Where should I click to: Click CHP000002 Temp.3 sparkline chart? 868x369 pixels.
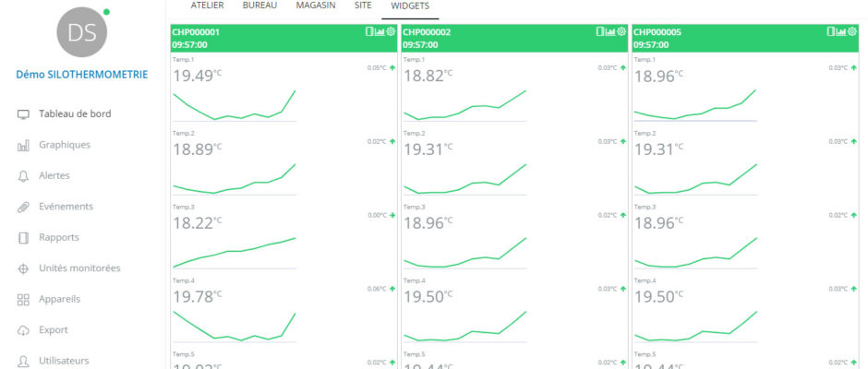[x=464, y=253]
